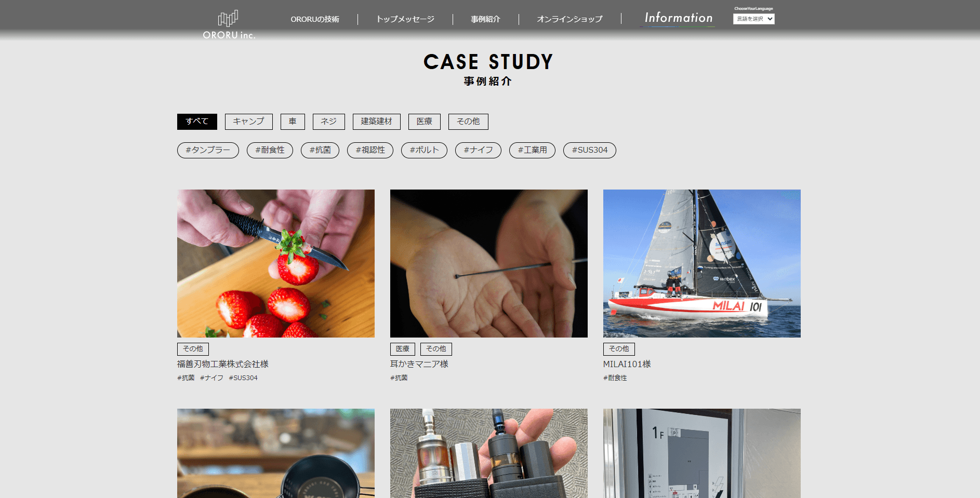Toggle the #SUS304 tag pill

(590, 150)
